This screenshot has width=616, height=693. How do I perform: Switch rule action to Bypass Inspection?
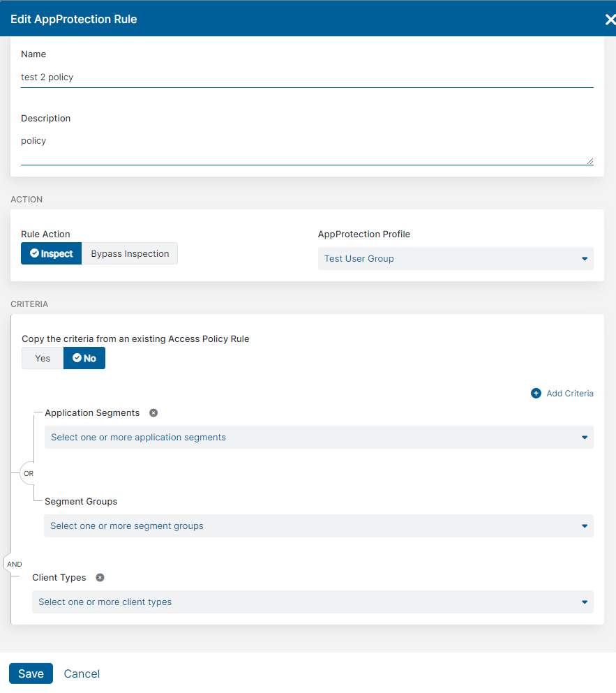130,253
